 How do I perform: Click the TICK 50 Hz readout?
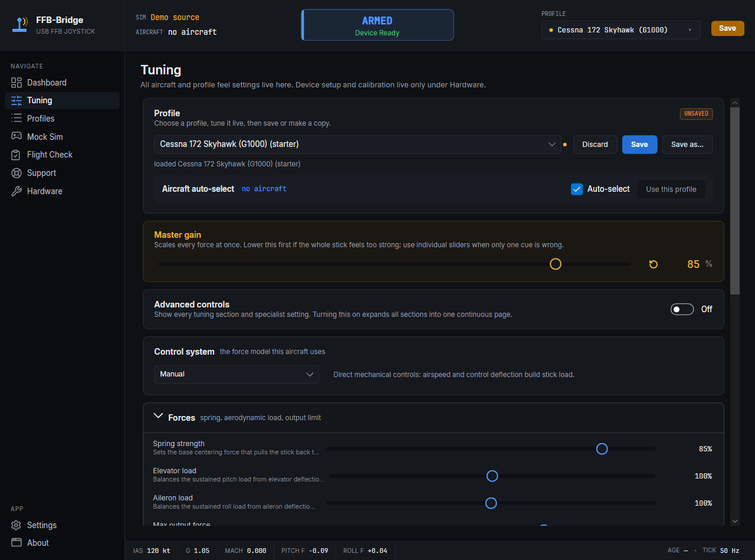(x=721, y=551)
